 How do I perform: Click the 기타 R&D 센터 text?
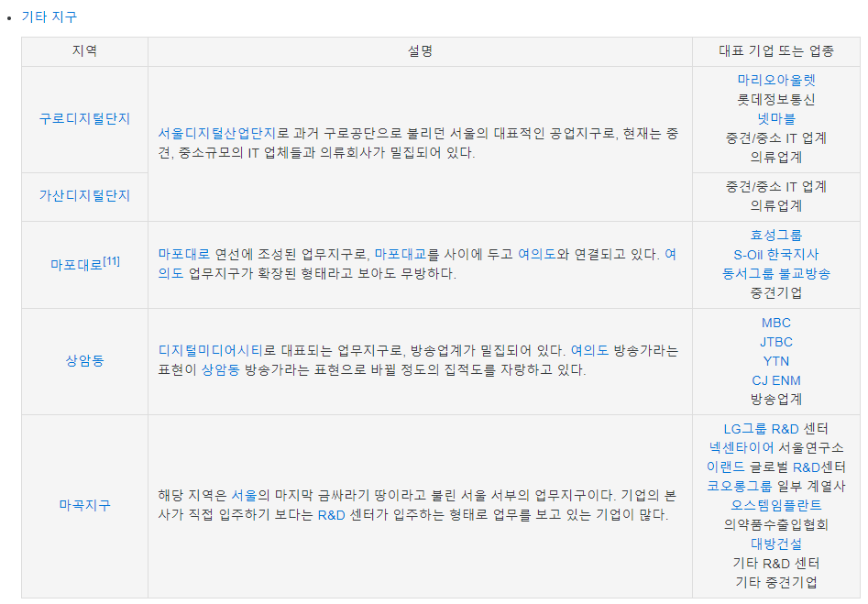point(776,563)
